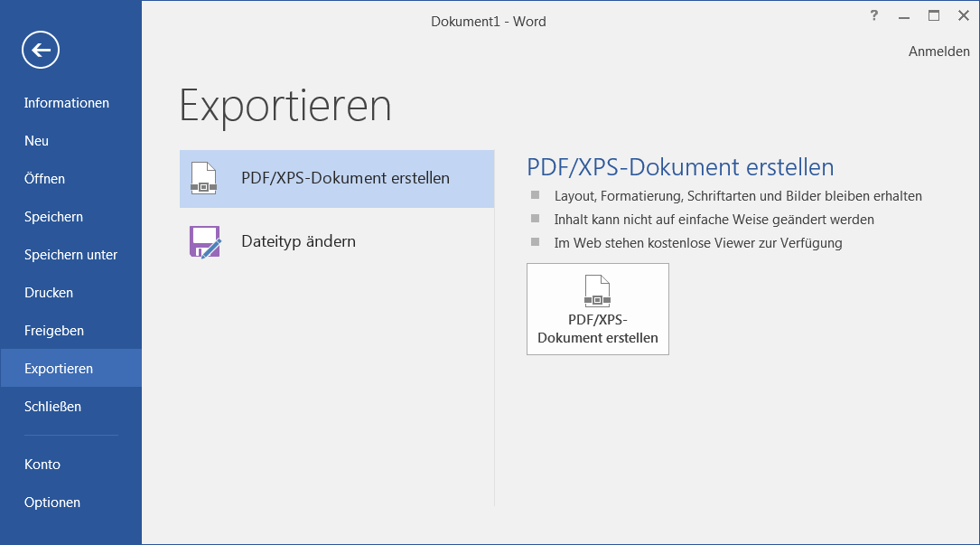This screenshot has height=545, width=980.
Task: Select the Dateityp ändern export option
Action: 298,242
